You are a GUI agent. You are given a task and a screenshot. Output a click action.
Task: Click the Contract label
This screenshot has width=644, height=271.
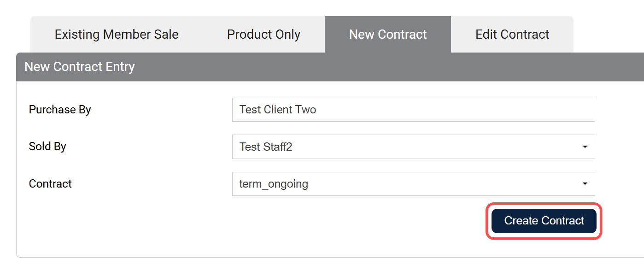point(50,183)
